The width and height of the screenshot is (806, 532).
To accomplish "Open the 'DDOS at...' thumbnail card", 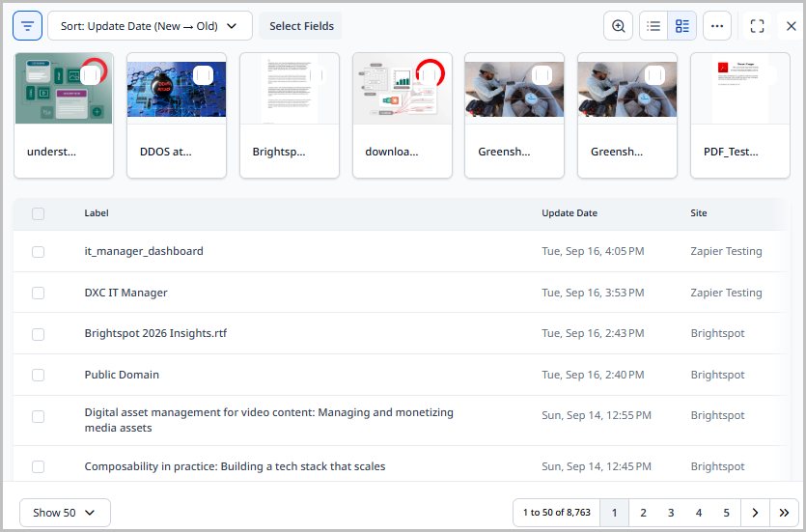I will pos(177,116).
